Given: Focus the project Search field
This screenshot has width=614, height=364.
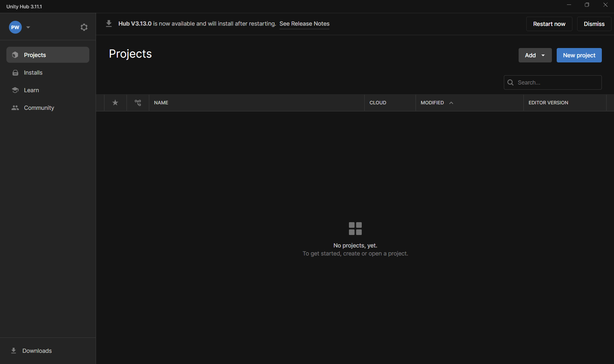Looking at the screenshot, I should pyautogui.click(x=553, y=82).
